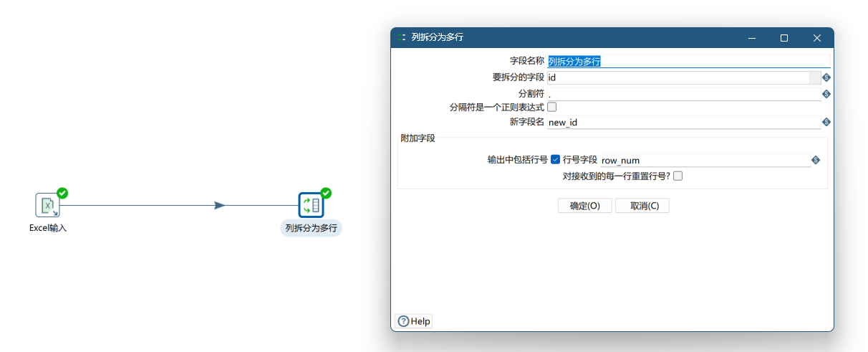Click the green checkmark on 列拆分为多行 step
Screen dimensions: 868x352
click(326, 193)
